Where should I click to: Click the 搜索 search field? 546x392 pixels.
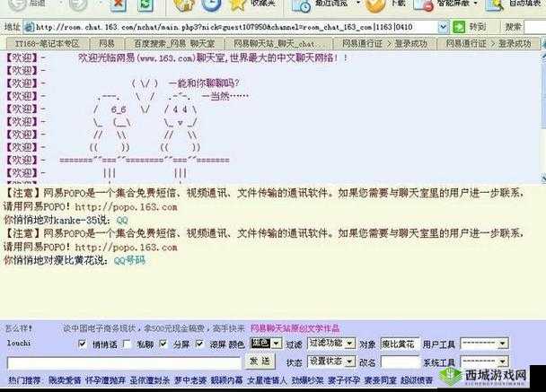(535, 27)
